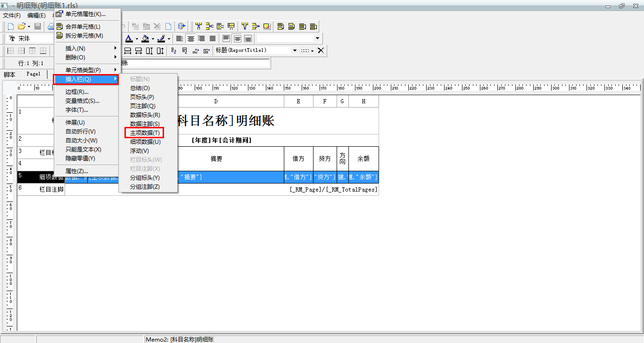Open font color dropdown arrow
Image resolution: width=644 pixels, height=343 pixels.
[x=137, y=39]
